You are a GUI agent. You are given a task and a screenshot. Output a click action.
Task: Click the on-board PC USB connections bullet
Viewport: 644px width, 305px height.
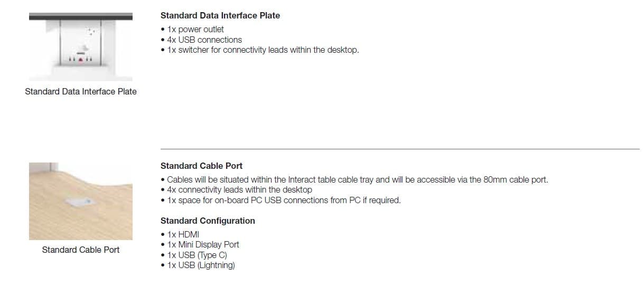(283, 200)
